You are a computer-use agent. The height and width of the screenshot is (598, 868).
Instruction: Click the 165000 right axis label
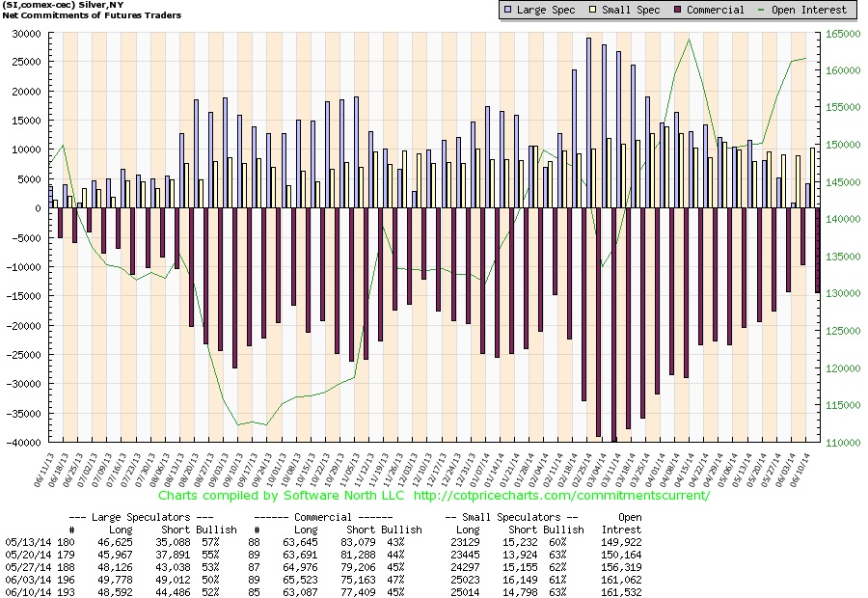843,34
